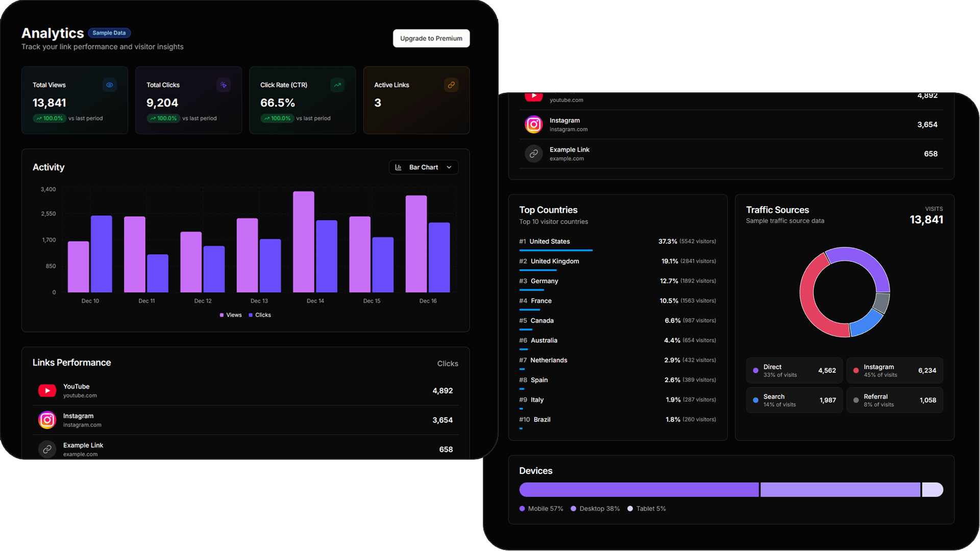The height and width of the screenshot is (551, 980).
Task: Click the eye icon on Total Views card
Action: coord(109,85)
